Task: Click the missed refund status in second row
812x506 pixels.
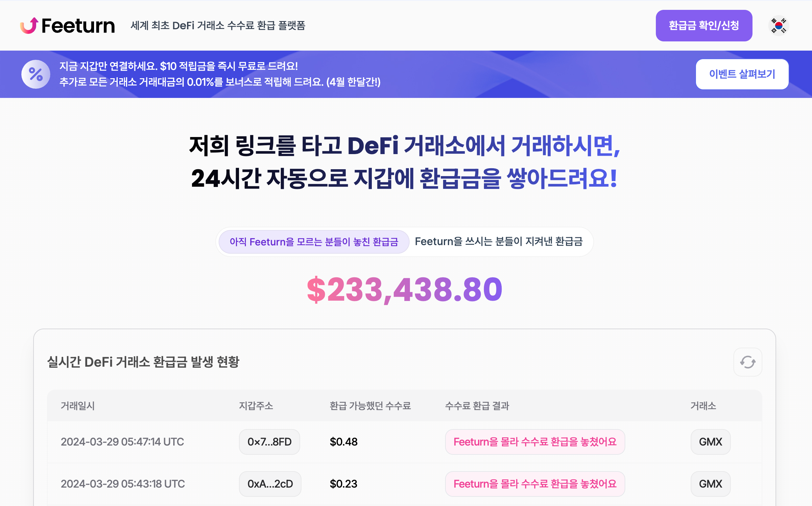Action: pos(535,484)
